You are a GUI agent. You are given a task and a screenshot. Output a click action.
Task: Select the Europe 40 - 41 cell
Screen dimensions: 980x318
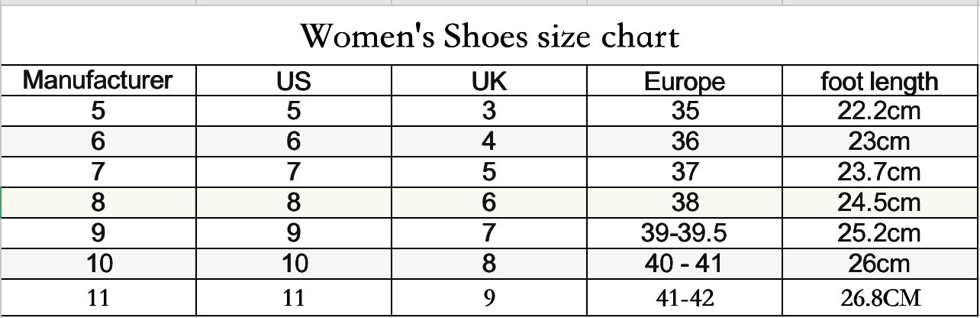(685, 264)
